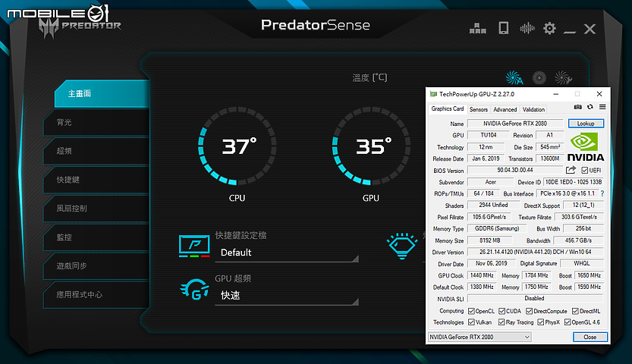
Task: Select the 監控 sidebar item
Action: [x=97, y=237]
